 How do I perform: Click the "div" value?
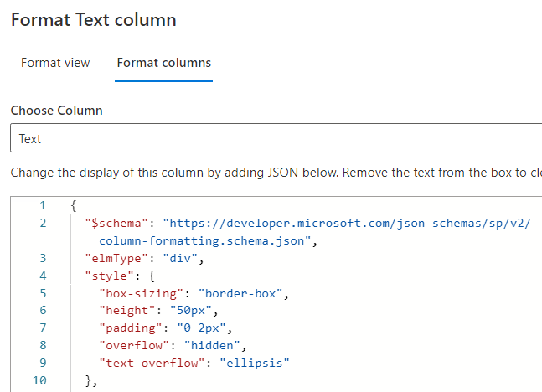click(180, 258)
